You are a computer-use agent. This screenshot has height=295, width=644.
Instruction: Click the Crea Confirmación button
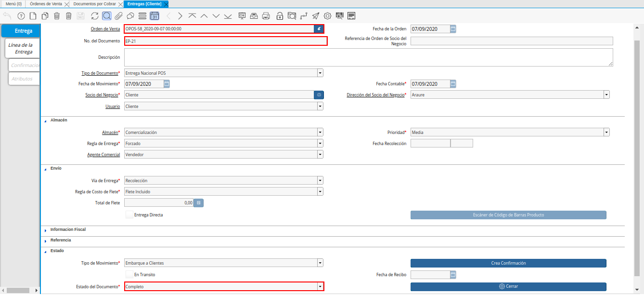[508, 263]
